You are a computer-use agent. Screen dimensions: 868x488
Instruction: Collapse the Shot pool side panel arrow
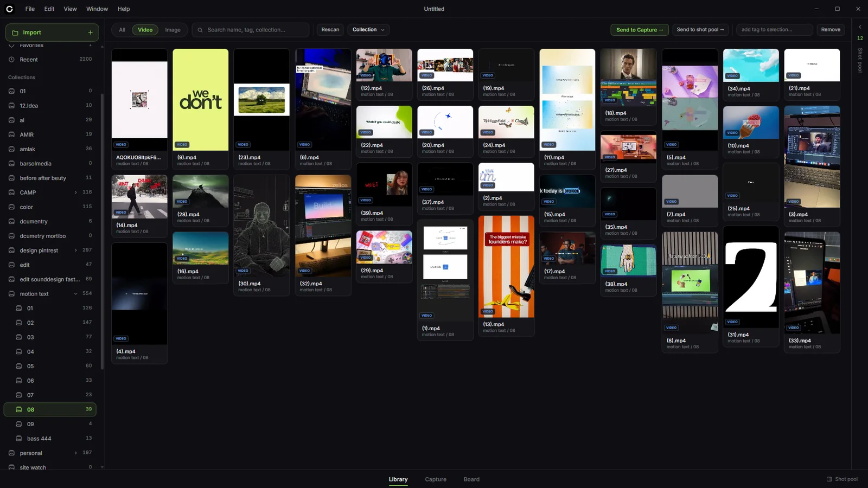[859, 27]
